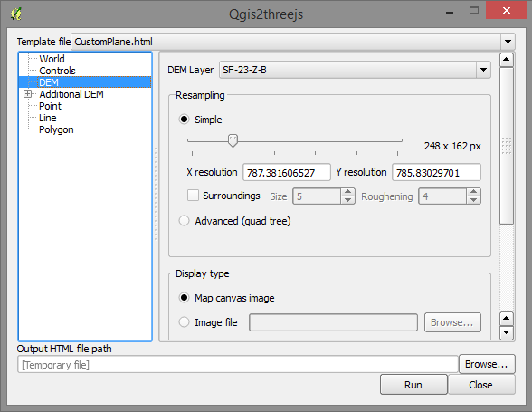Select World in the tree
532x412 pixels.
(52, 59)
